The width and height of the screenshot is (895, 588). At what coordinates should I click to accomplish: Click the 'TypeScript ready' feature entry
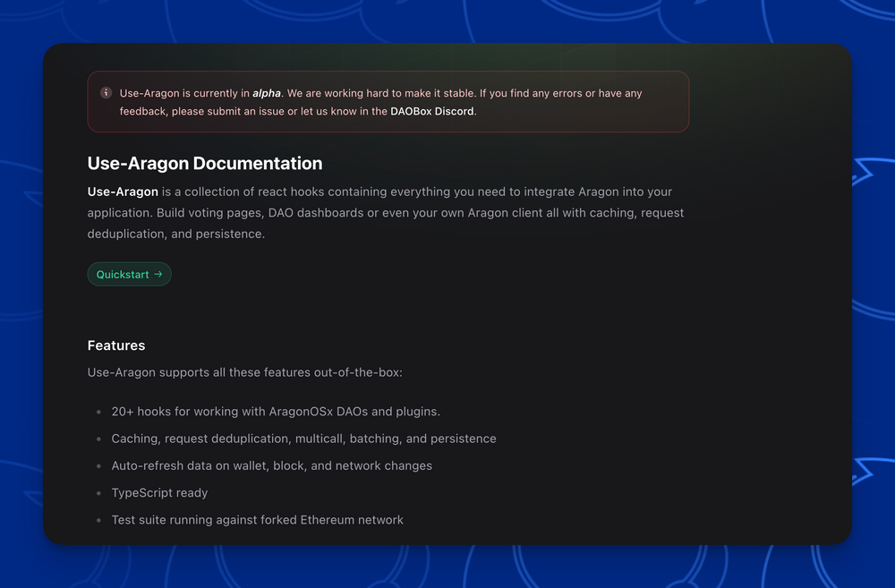tap(159, 493)
